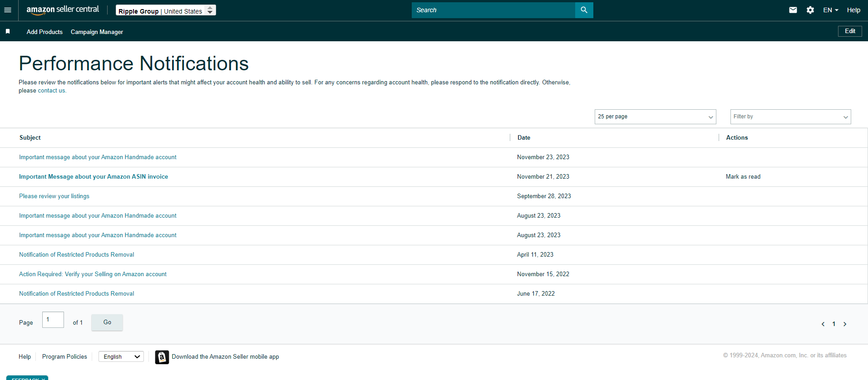The height and width of the screenshot is (380, 868).
Task: Open the June 17 Restricted Products Removal notice
Action: [x=77, y=294]
